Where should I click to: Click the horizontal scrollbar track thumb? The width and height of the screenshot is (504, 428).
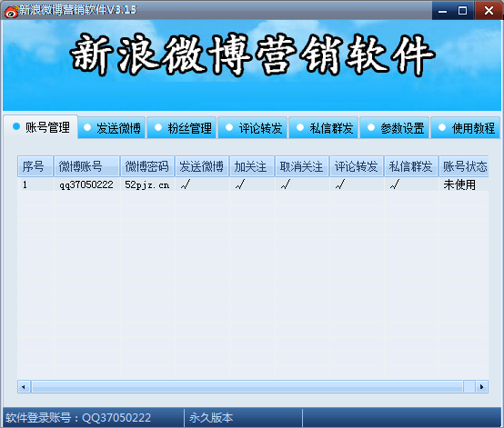coord(247,386)
